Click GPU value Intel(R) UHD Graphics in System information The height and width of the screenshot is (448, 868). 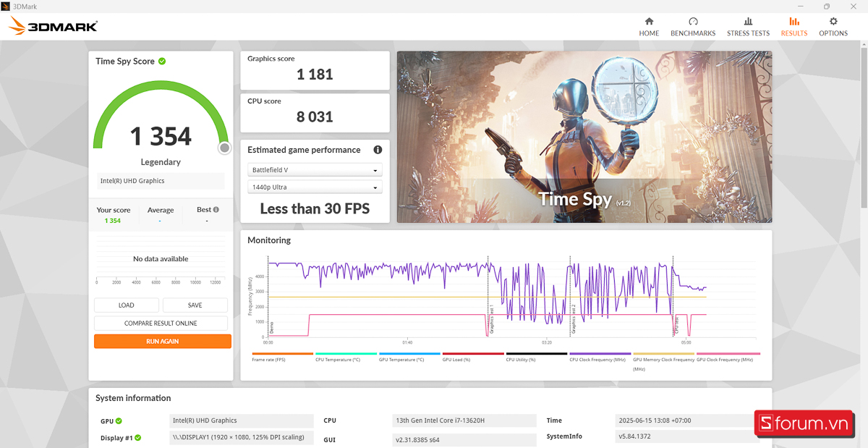[242, 420]
